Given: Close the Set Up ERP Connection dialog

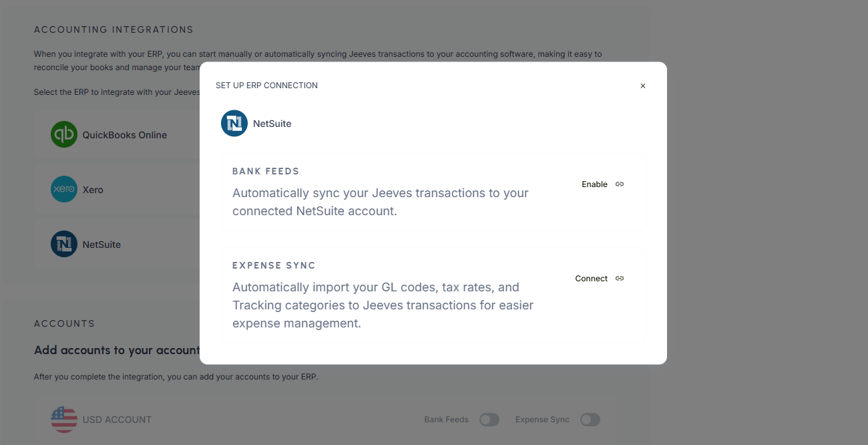Looking at the screenshot, I should pyautogui.click(x=643, y=86).
